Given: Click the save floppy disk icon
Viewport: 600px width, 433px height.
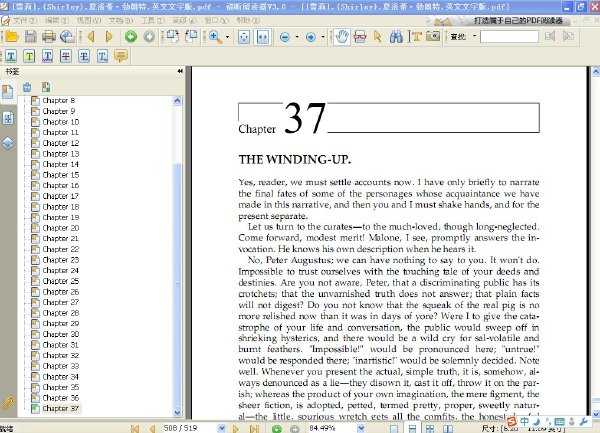Looking at the screenshot, I should (x=31, y=37).
